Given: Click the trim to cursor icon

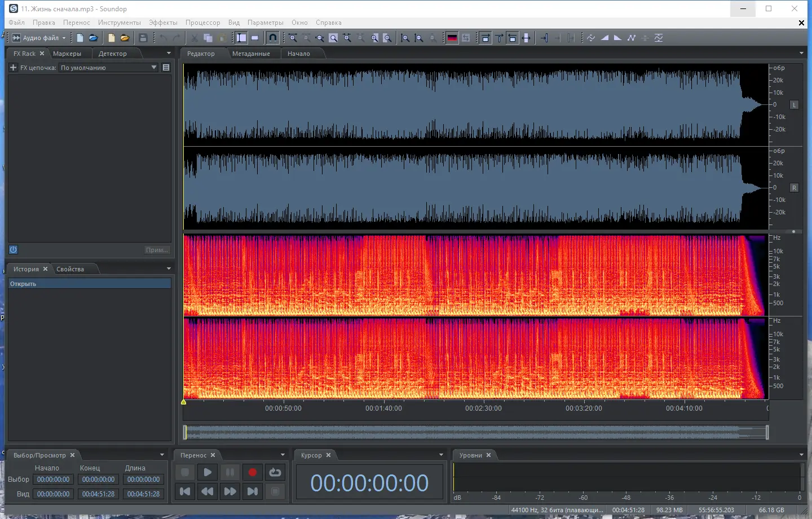Looking at the screenshot, I should [x=544, y=38].
